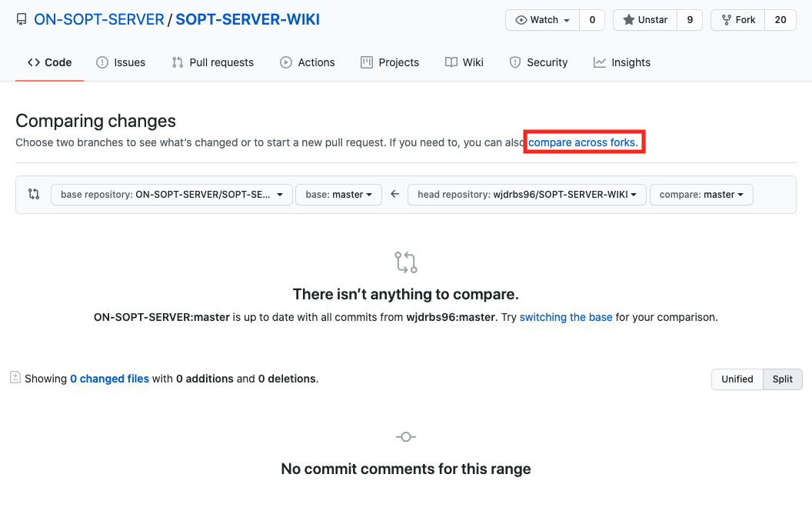Select the Split diff view
Viewport: 812px width, 511px height.
[783, 379]
